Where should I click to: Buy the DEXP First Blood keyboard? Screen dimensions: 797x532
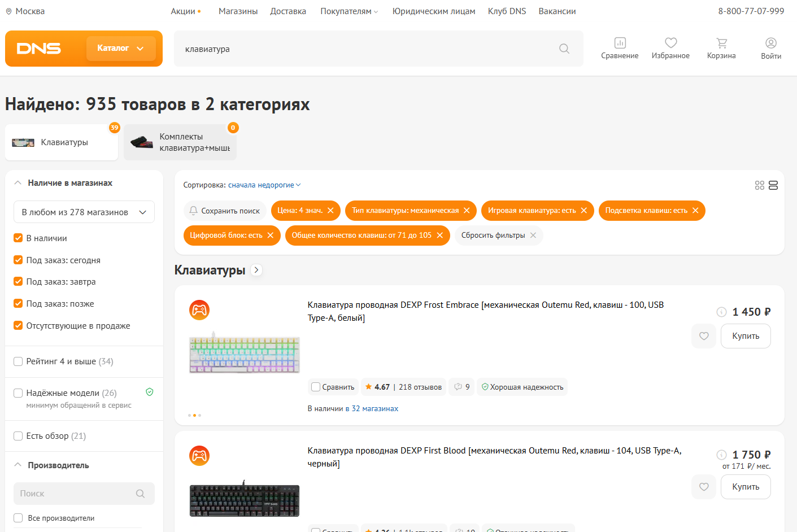coord(746,487)
